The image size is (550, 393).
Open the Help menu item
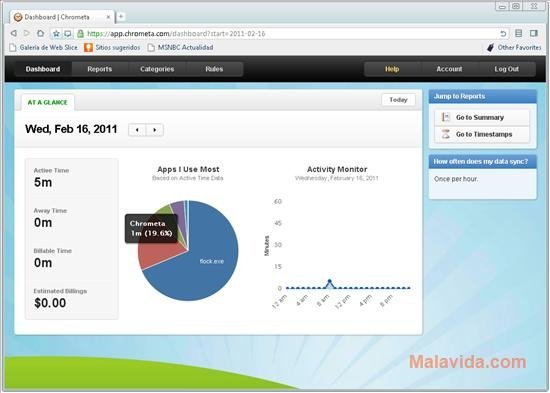click(x=392, y=69)
